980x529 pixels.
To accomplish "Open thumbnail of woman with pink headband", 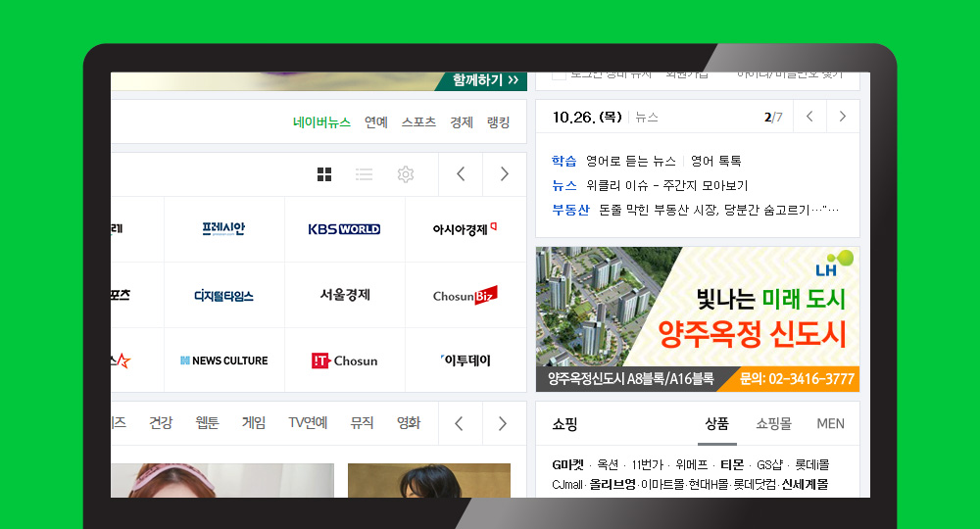I will (x=222, y=480).
